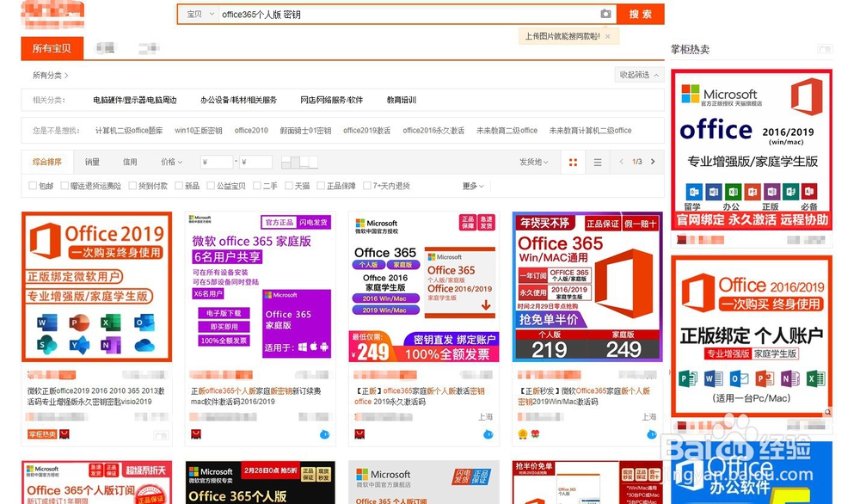Check the 包邮 filter
Image resolution: width=860 pixels, height=504 pixels.
[x=33, y=186]
